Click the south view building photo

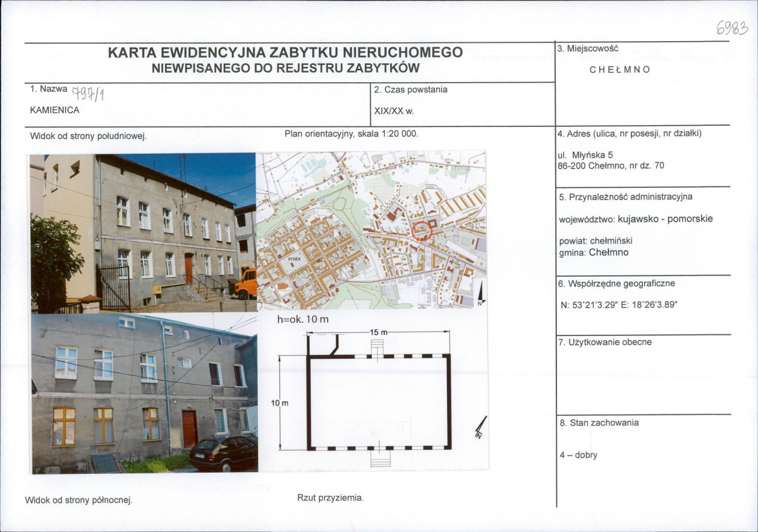[144, 233]
